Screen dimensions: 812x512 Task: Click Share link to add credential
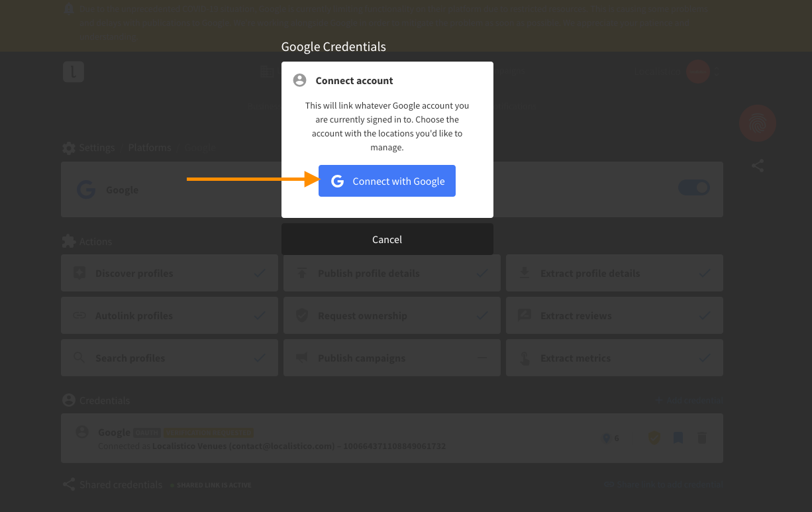point(663,485)
